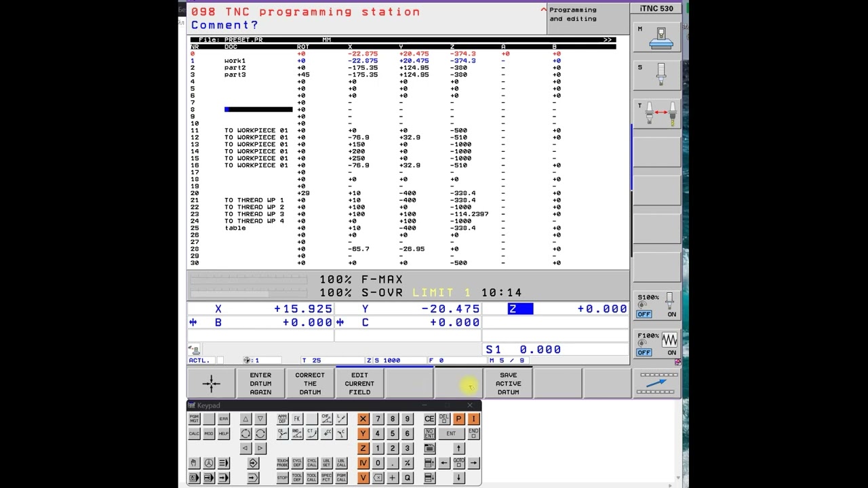The height and width of the screenshot is (488, 868).
Task: Click the FK free contour key
Action: [x=297, y=419]
